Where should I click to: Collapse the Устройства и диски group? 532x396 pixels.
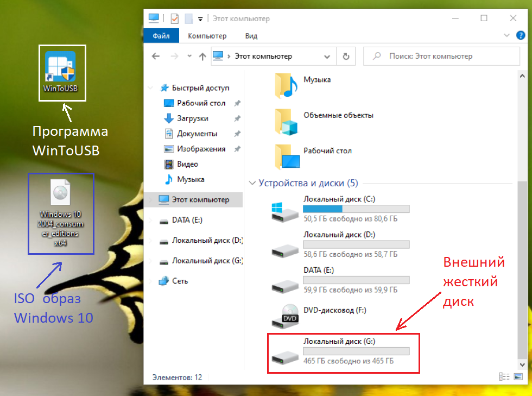pyautogui.click(x=252, y=183)
